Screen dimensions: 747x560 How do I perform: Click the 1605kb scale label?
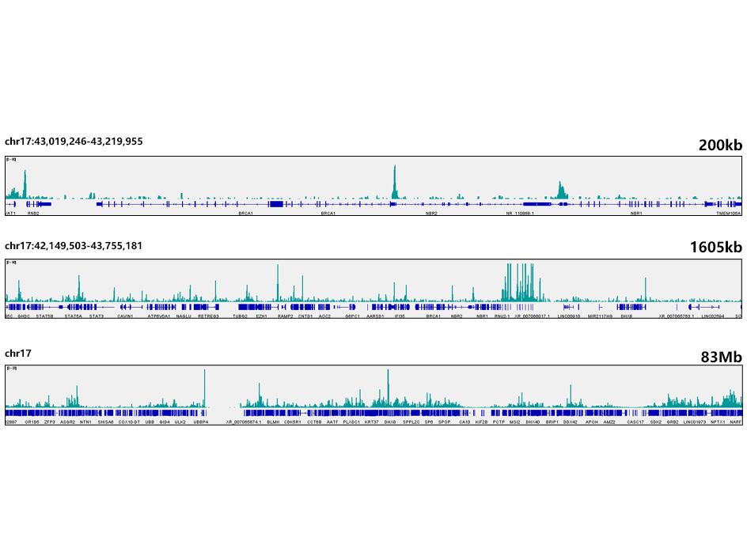(714, 248)
